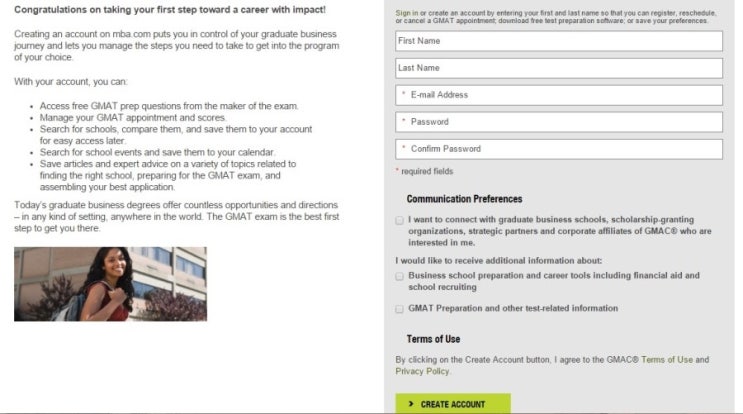Image resolution: width=743 pixels, height=414 pixels.
Task: Focus the Confirm Password field
Action: pos(558,149)
